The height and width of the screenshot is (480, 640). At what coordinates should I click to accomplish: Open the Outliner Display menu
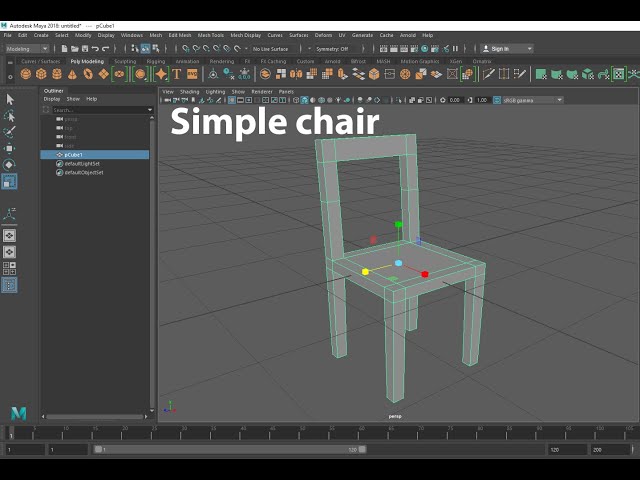tap(52, 99)
